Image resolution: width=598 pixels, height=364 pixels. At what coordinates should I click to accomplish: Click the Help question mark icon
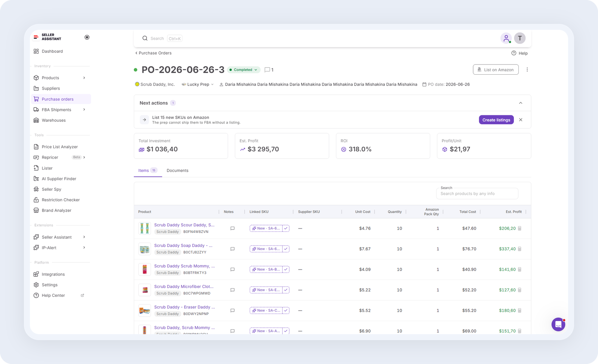(514, 53)
